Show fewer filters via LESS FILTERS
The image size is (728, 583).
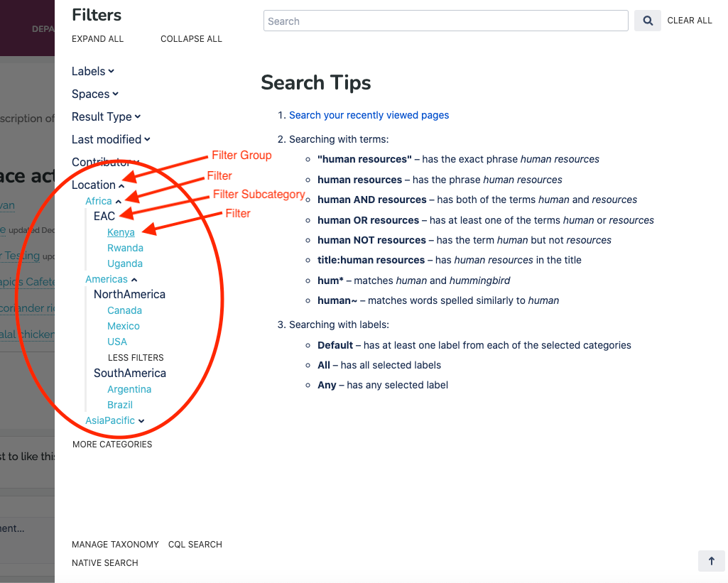135,357
